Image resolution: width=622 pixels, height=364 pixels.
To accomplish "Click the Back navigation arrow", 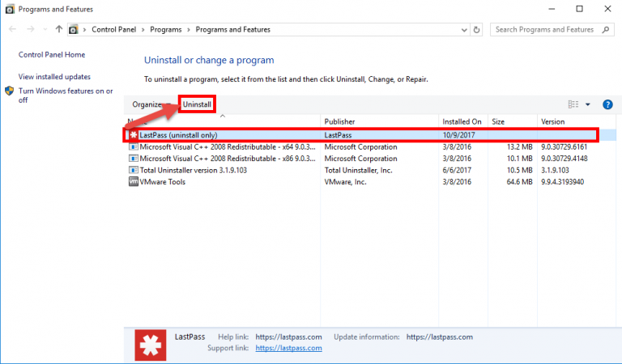I will pyautogui.click(x=13, y=29).
